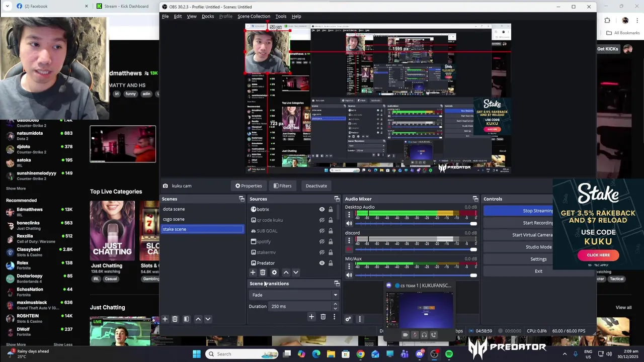The width and height of the screenshot is (644, 362).
Task: Open the File menu in OBS
Action: [x=165, y=16]
